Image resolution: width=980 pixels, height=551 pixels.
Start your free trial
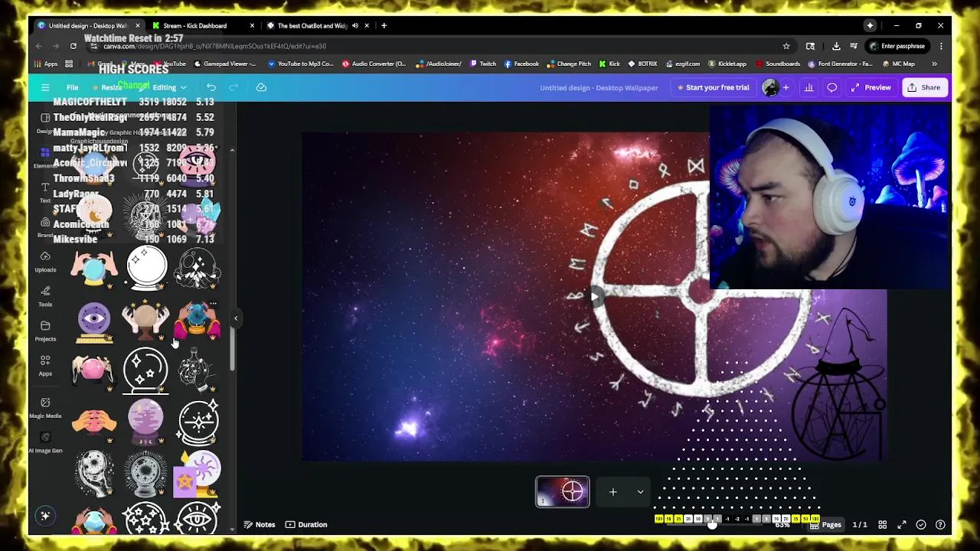coord(713,87)
